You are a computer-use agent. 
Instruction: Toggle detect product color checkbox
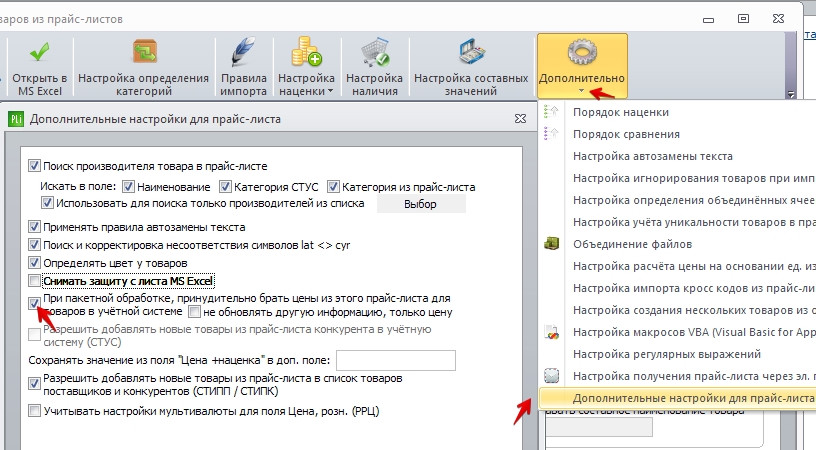pyautogui.click(x=34, y=263)
